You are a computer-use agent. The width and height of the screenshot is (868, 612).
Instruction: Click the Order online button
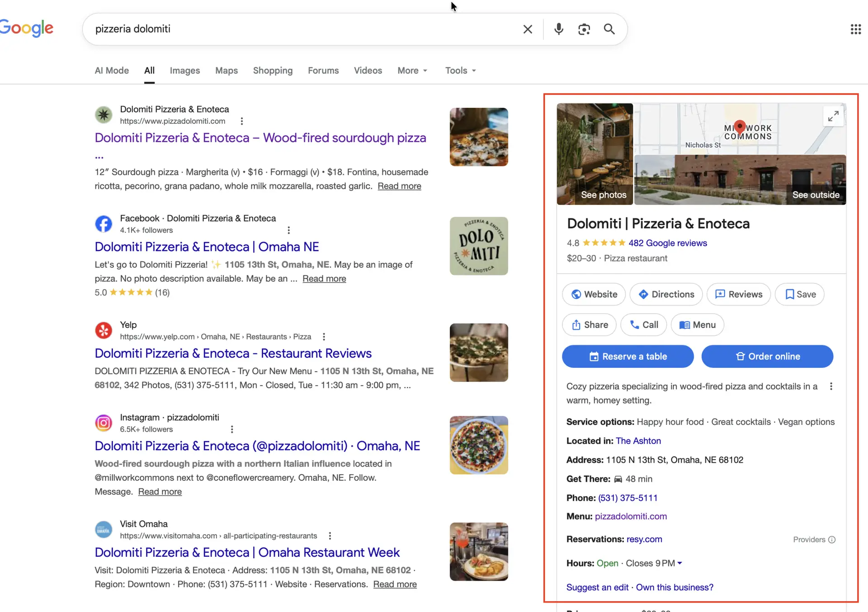[x=767, y=357]
